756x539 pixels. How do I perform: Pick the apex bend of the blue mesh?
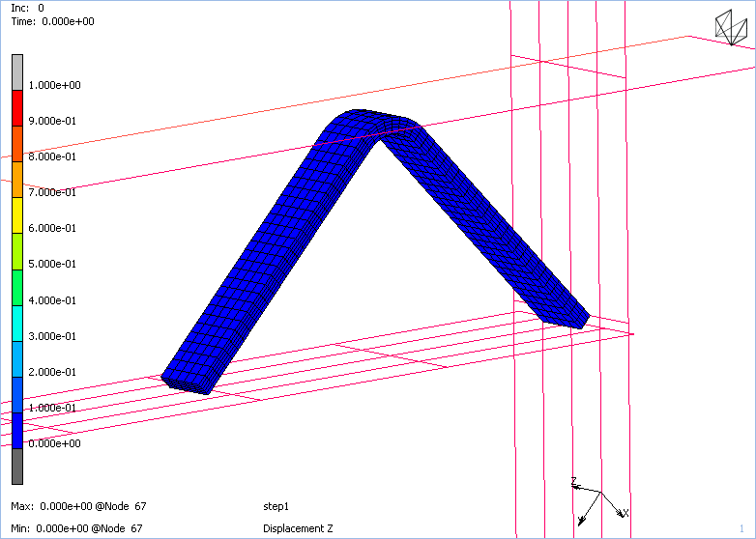372,121
